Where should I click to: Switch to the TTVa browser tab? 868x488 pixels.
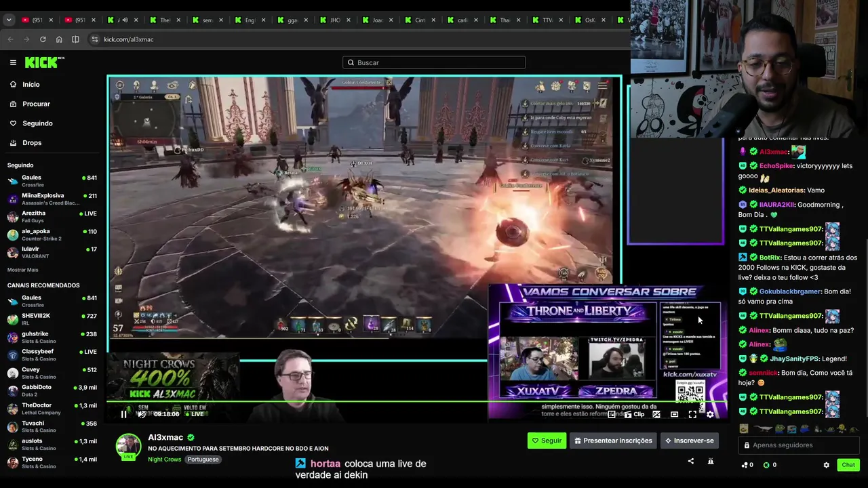[x=548, y=20]
